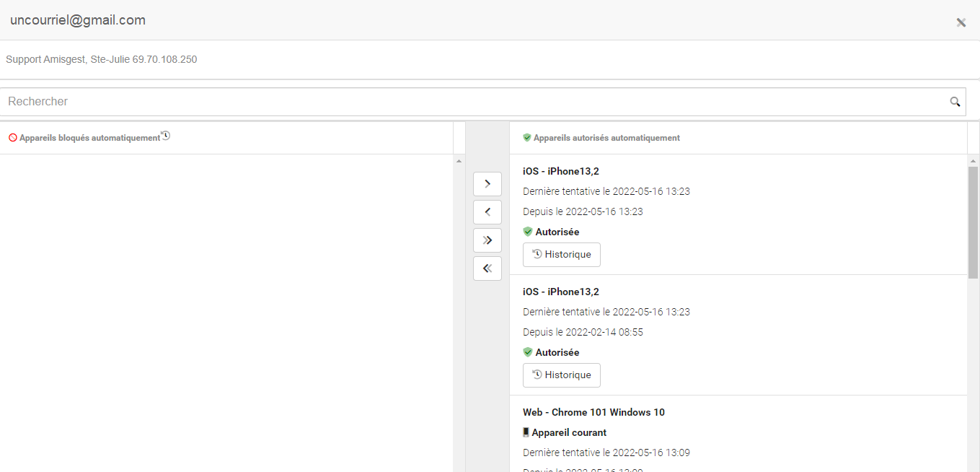Image resolution: width=980 pixels, height=472 pixels.
Task: Click the text Depuis le 2022-02-14 08:55
Action: 583,332
